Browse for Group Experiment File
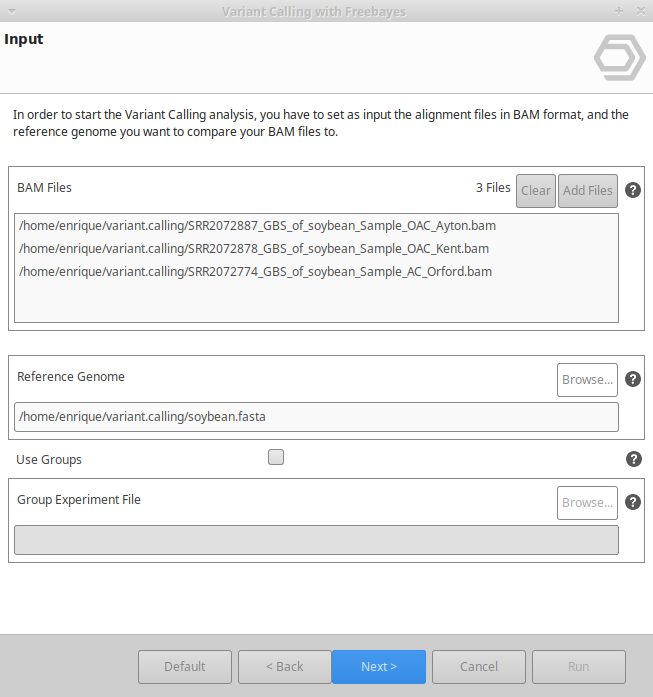This screenshot has width=653, height=697. (587, 503)
